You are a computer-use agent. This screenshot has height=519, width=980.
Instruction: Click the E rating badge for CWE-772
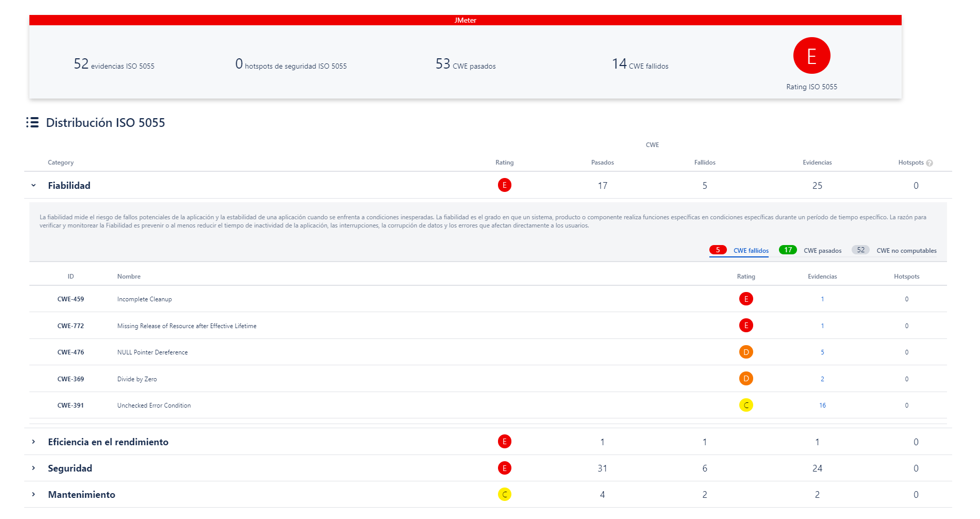(x=746, y=326)
